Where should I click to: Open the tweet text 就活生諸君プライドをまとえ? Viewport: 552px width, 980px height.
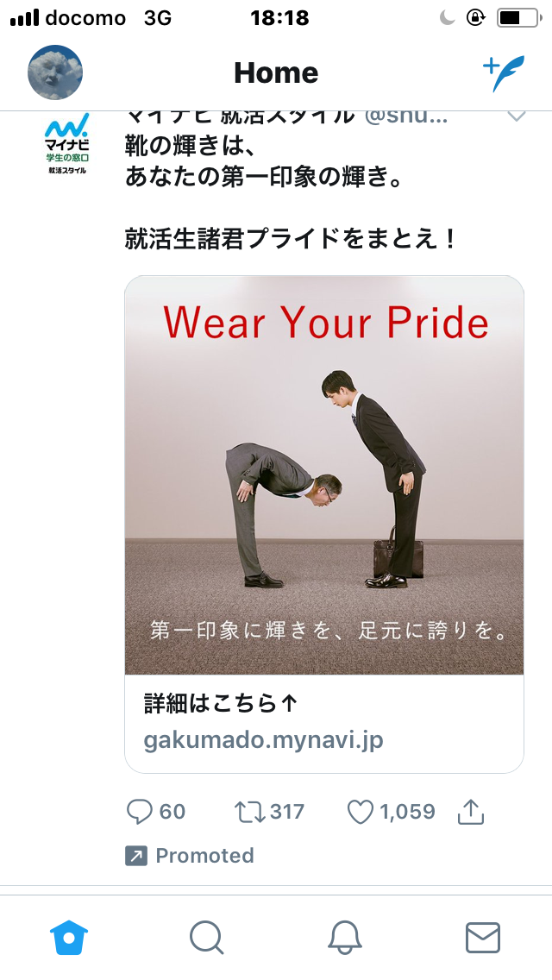pyautogui.click(x=292, y=238)
